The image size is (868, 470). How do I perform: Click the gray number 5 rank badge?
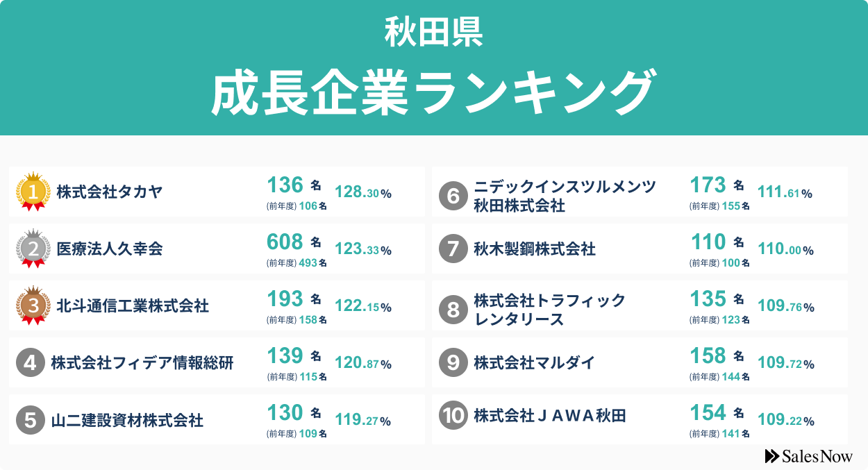[x=30, y=419]
